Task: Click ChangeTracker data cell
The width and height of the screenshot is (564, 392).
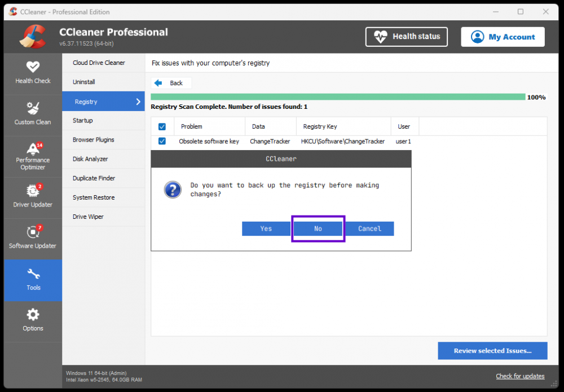Action: pos(270,142)
